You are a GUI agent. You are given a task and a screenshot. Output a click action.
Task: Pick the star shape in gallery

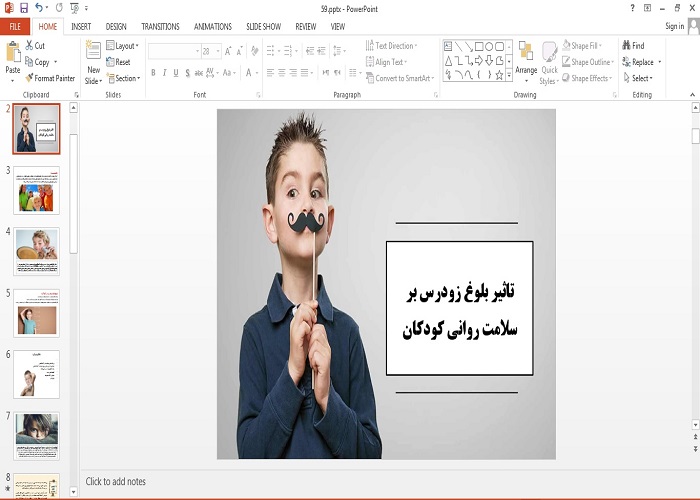tap(500, 75)
